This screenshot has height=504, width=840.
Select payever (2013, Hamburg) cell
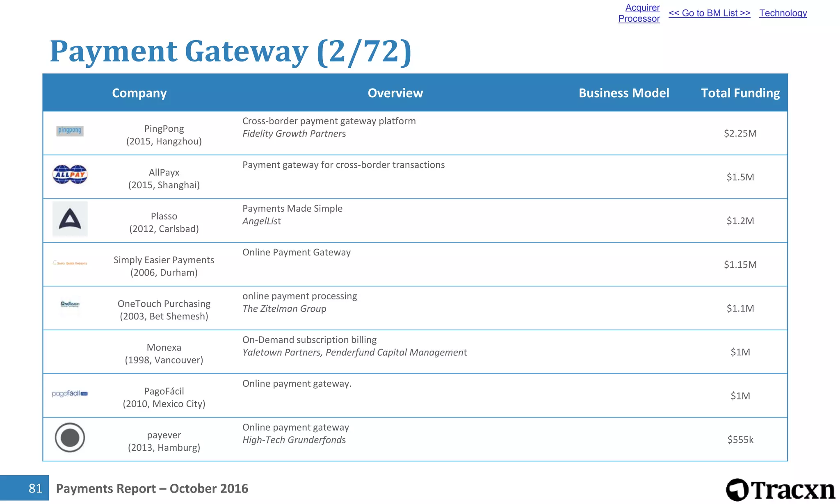click(x=164, y=441)
